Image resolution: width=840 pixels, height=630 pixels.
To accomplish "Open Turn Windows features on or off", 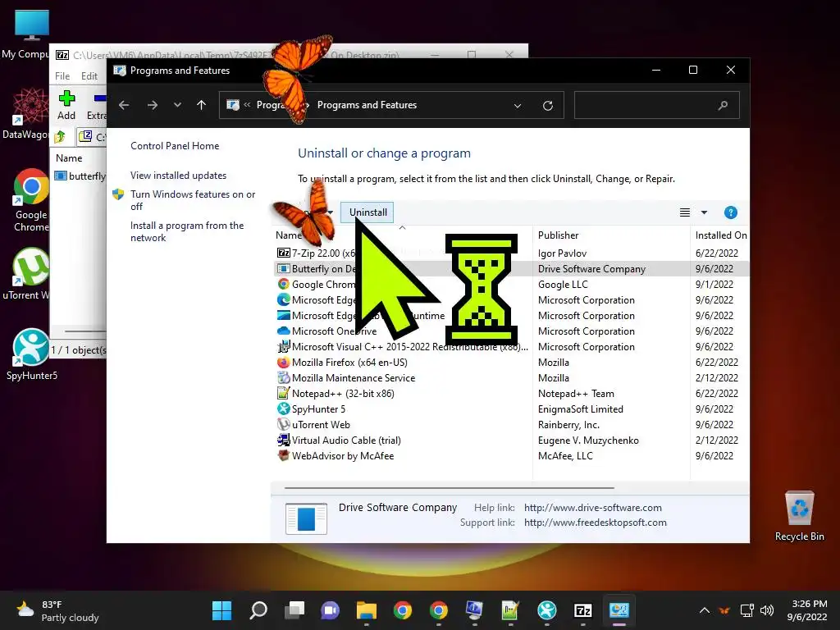I will 192,200.
